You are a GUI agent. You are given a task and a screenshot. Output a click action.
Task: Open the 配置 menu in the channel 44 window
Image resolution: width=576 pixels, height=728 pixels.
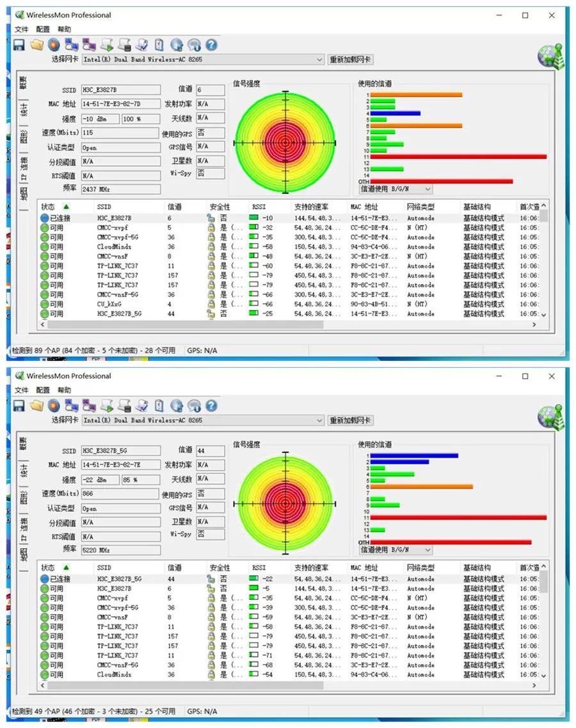pos(43,390)
